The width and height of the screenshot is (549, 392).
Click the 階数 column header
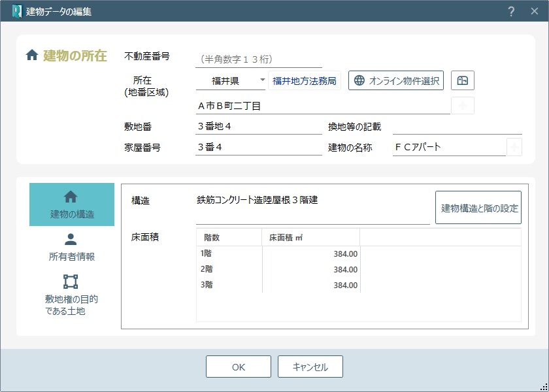click(x=229, y=237)
